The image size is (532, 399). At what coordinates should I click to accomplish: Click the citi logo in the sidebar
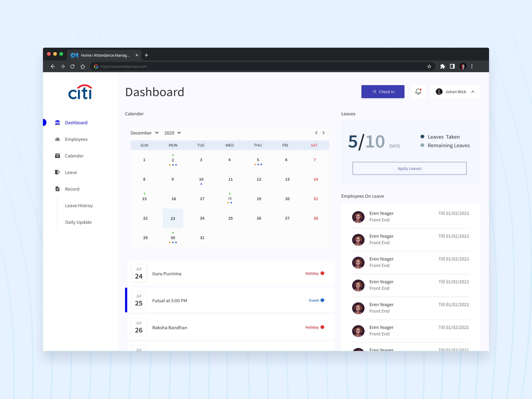tap(80, 92)
